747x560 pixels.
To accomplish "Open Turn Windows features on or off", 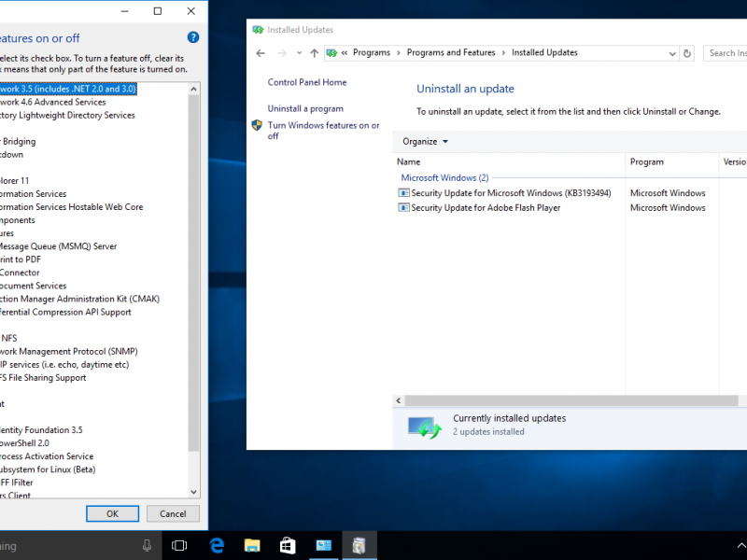I will pos(323,131).
